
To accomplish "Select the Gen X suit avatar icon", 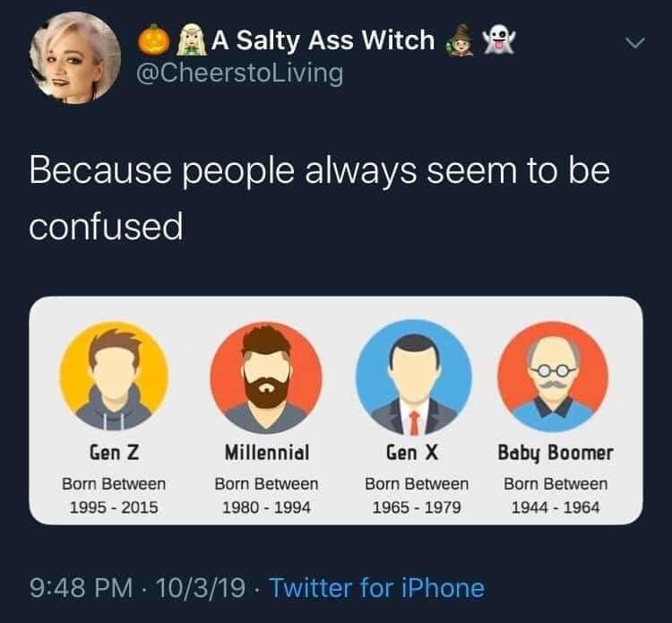I will (414, 377).
